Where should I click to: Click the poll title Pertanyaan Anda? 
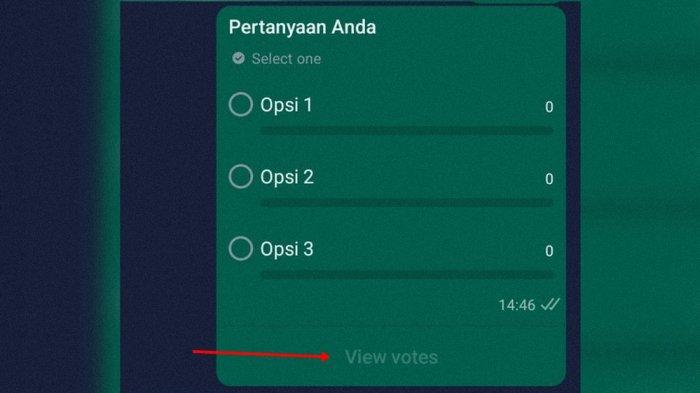click(302, 27)
